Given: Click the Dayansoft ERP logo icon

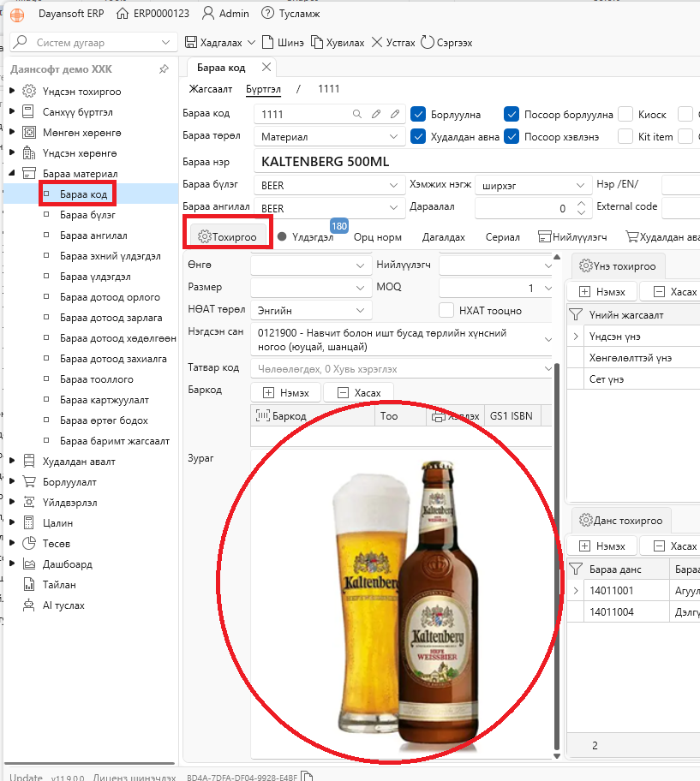Looking at the screenshot, I should point(17,15).
